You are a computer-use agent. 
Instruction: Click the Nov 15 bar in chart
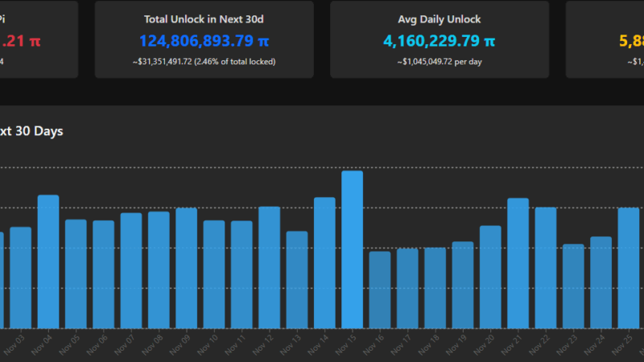[x=352, y=249]
